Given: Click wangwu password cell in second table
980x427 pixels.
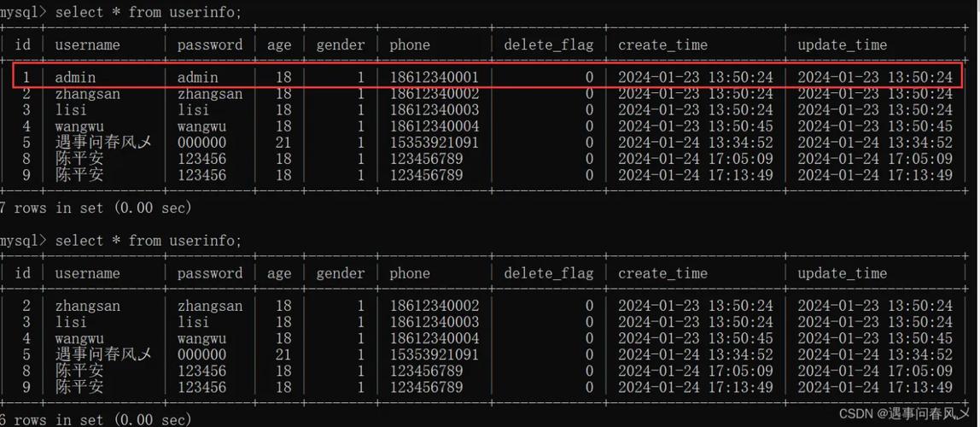Looking at the screenshot, I should [x=201, y=338].
